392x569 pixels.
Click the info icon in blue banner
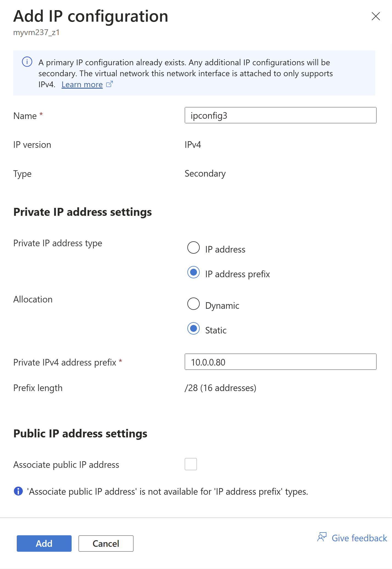pos(27,62)
